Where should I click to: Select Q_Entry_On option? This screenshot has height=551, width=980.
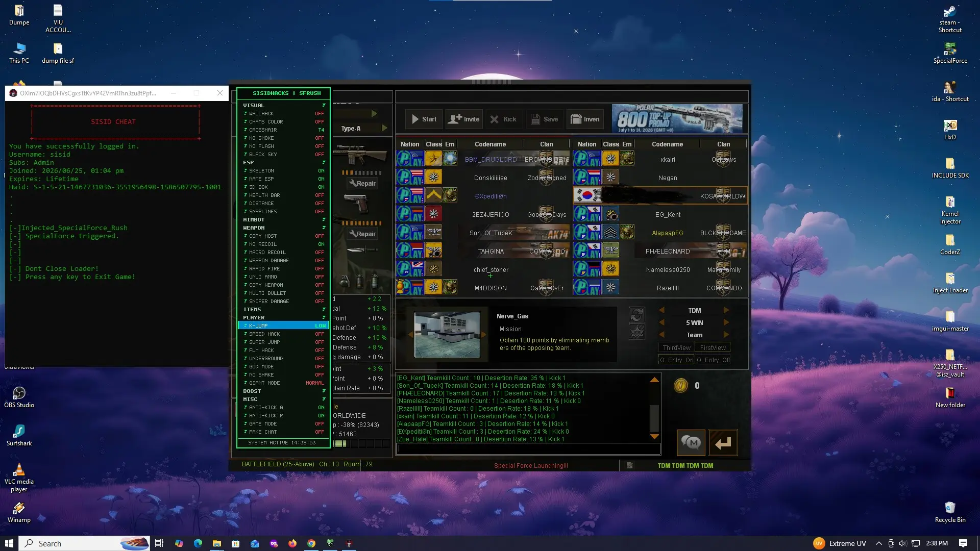pyautogui.click(x=676, y=360)
